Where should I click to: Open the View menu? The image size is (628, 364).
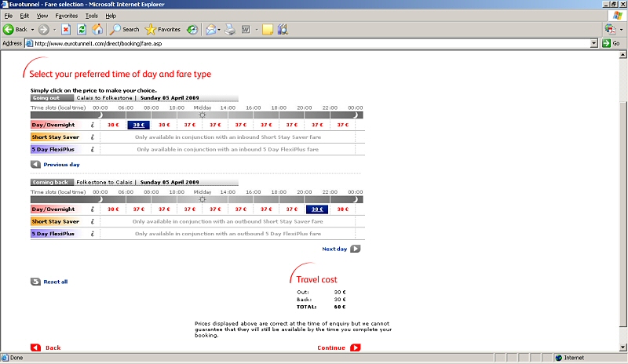[42, 16]
